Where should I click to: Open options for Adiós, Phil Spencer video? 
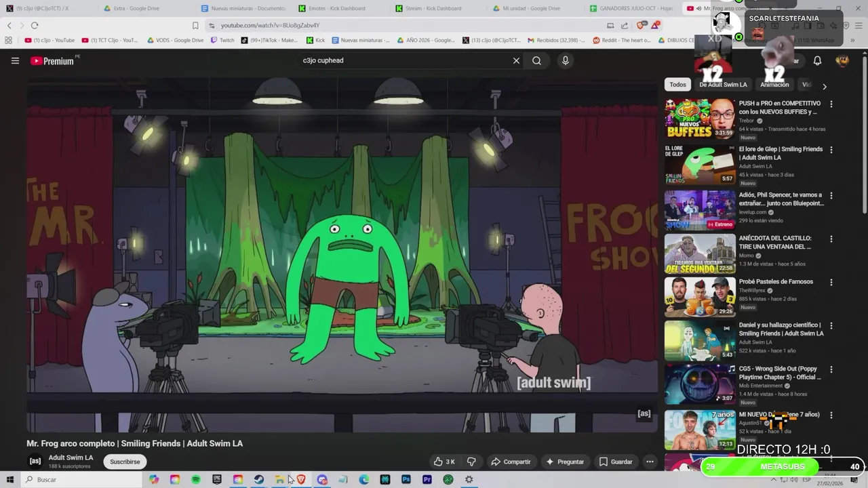tap(831, 196)
